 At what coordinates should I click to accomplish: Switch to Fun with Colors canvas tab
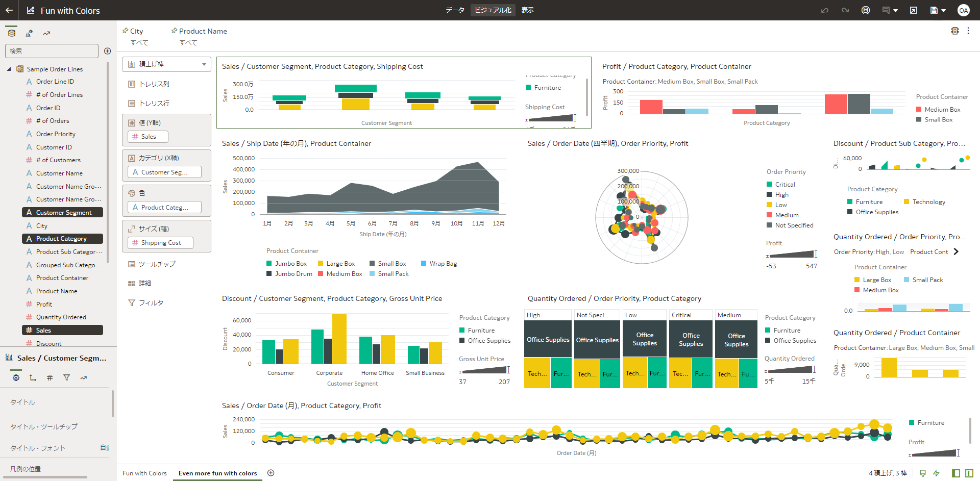144,473
